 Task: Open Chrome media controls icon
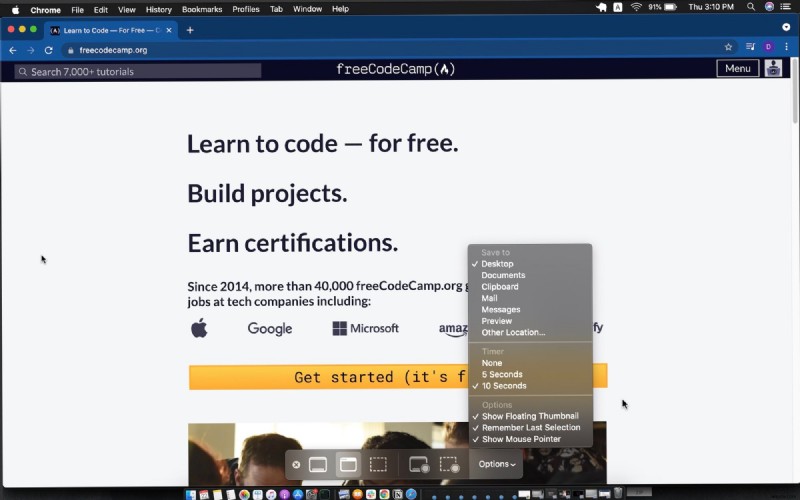(x=750, y=47)
